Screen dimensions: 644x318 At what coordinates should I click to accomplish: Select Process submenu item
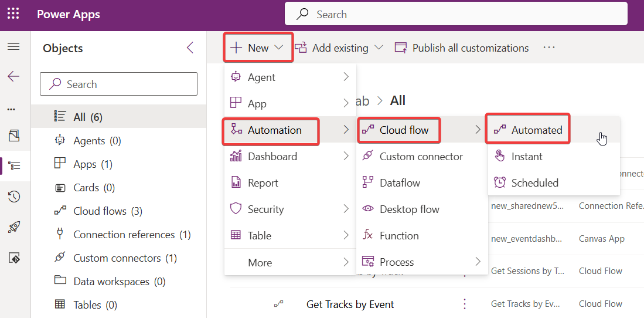point(422,262)
